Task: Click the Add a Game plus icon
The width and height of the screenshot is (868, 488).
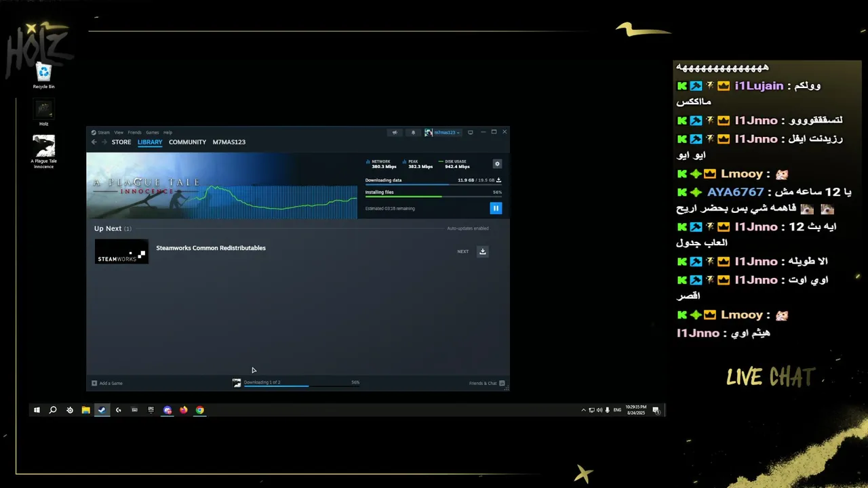Action: click(94, 384)
